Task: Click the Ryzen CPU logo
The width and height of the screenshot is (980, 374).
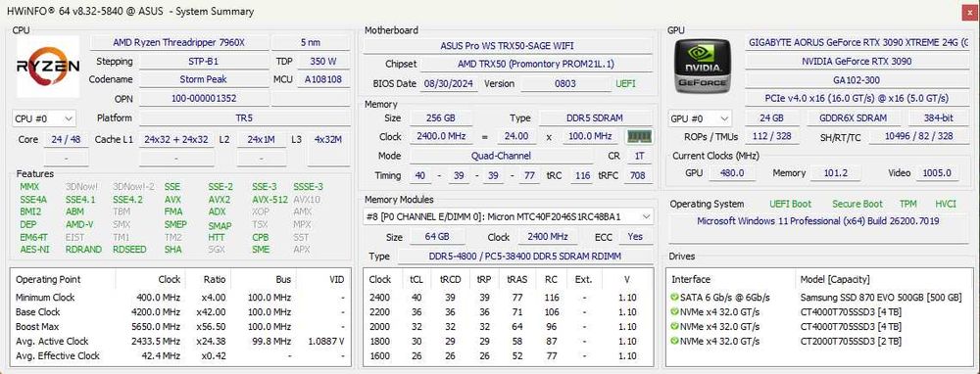Action: coord(47,67)
